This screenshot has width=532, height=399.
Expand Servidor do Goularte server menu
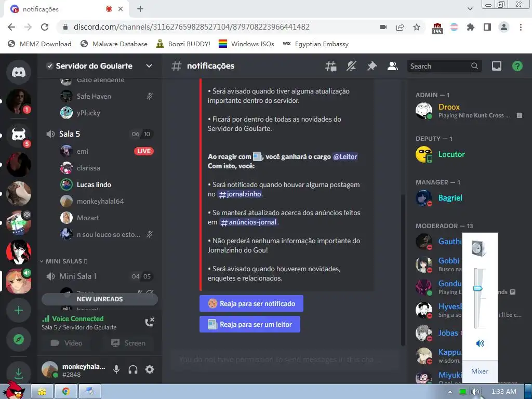coord(149,66)
